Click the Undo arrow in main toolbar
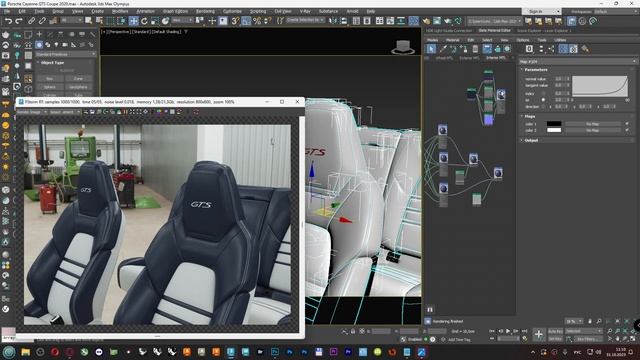The width and height of the screenshot is (640, 360). click(8, 20)
